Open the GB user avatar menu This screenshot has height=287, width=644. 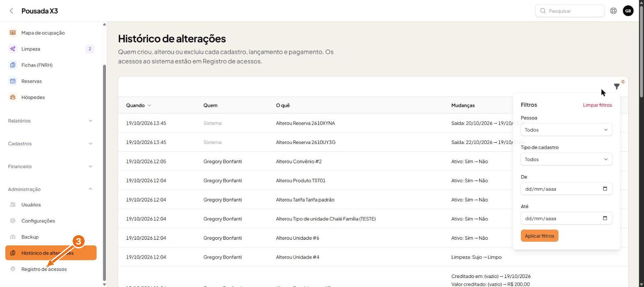(628, 11)
